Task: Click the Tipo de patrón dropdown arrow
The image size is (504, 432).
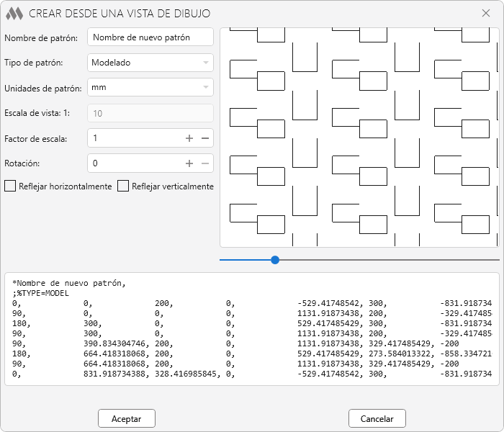Action: pos(207,63)
